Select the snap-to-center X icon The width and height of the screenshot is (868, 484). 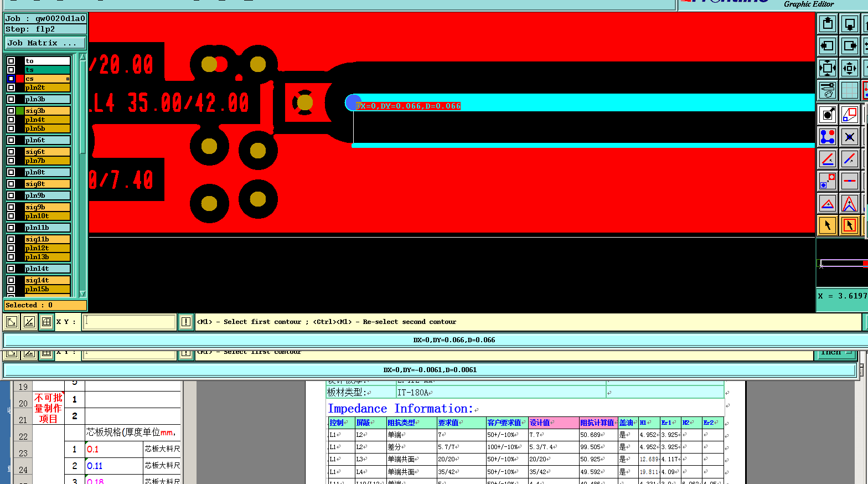click(x=850, y=137)
